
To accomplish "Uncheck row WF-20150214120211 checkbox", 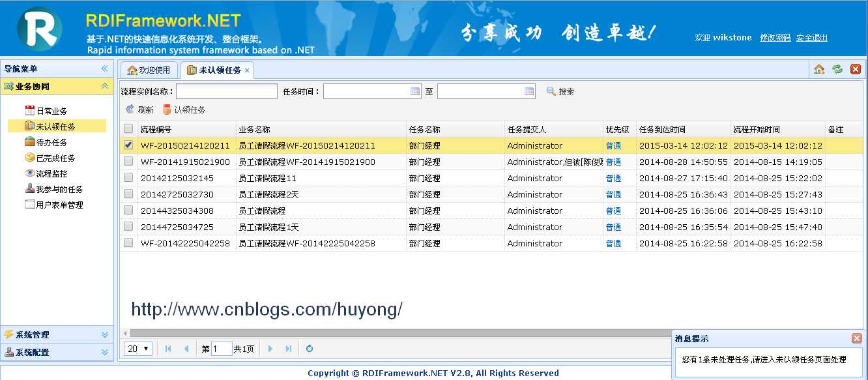I will 128,145.
